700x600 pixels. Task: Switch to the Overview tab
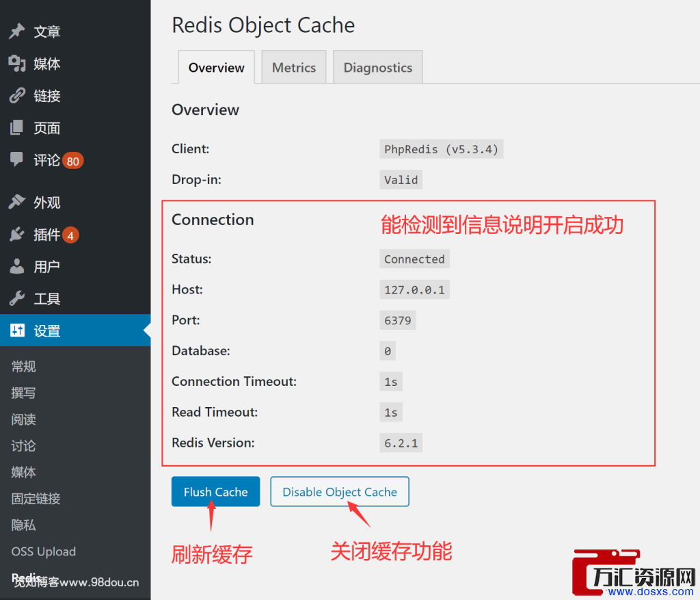point(217,68)
